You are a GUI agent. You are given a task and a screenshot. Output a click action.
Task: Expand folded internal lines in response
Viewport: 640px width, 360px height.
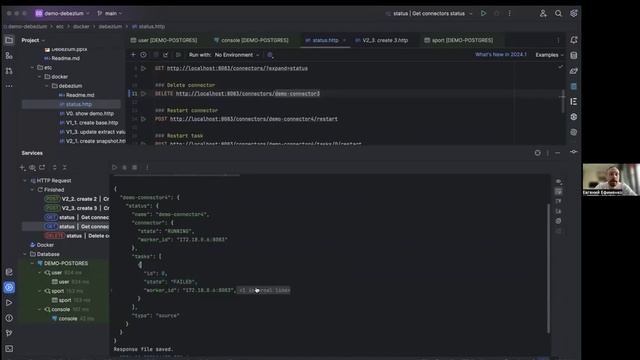pyautogui.click(x=264, y=290)
